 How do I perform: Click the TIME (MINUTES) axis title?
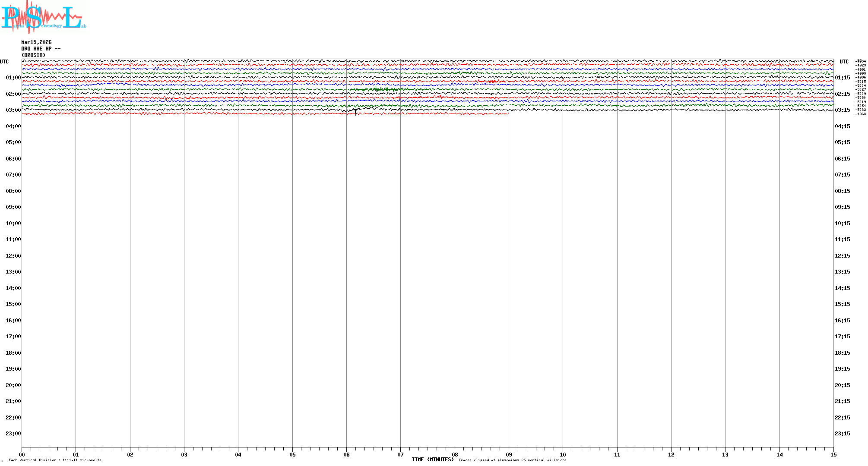point(432,460)
